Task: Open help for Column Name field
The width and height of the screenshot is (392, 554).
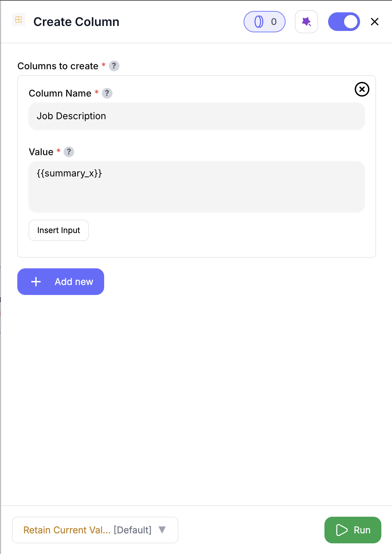Action: point(107,93)
